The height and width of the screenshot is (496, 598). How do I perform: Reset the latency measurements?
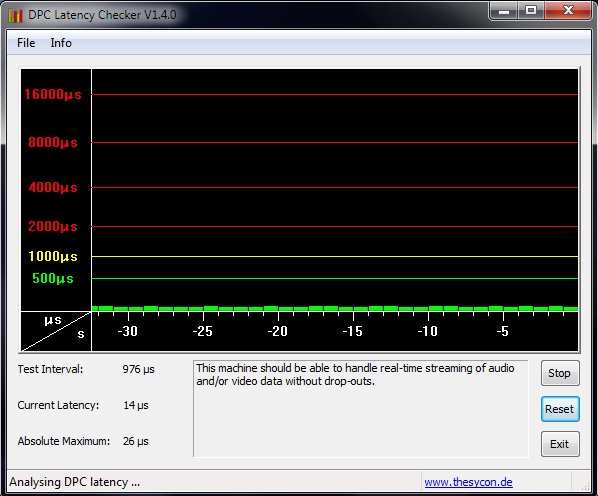coord(560,409)
